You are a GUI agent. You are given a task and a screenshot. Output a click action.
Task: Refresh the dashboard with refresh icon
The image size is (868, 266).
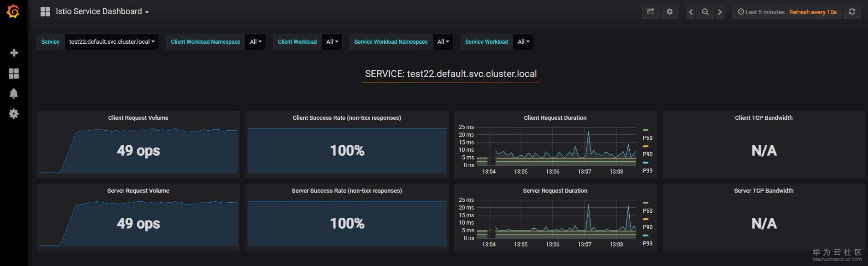coord(852,12)
